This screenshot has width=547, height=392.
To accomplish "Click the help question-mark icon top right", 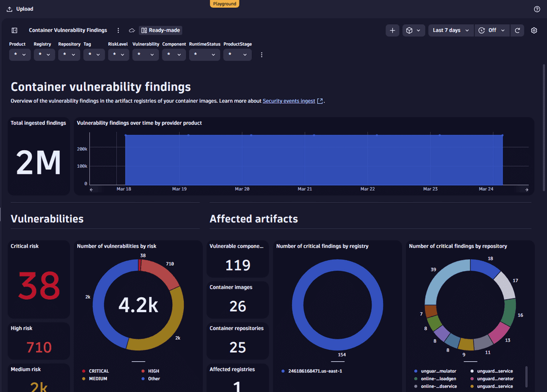I will point(537,9).
